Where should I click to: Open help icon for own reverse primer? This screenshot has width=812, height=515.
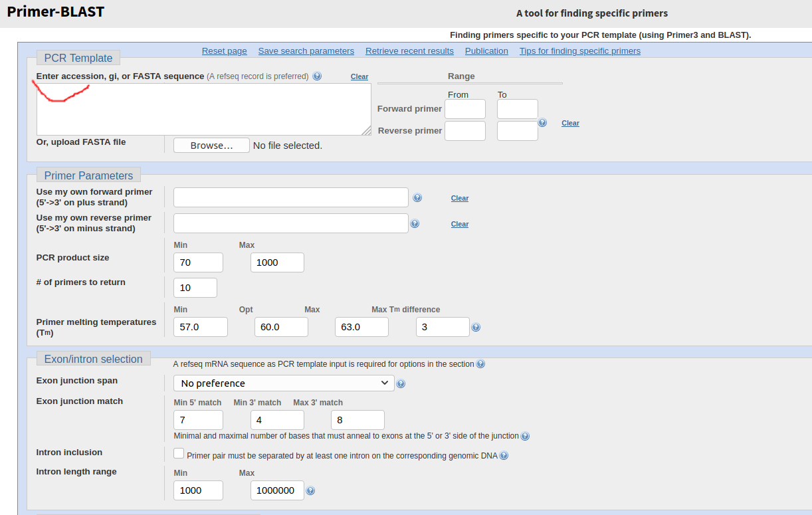(x=415, y=224)
